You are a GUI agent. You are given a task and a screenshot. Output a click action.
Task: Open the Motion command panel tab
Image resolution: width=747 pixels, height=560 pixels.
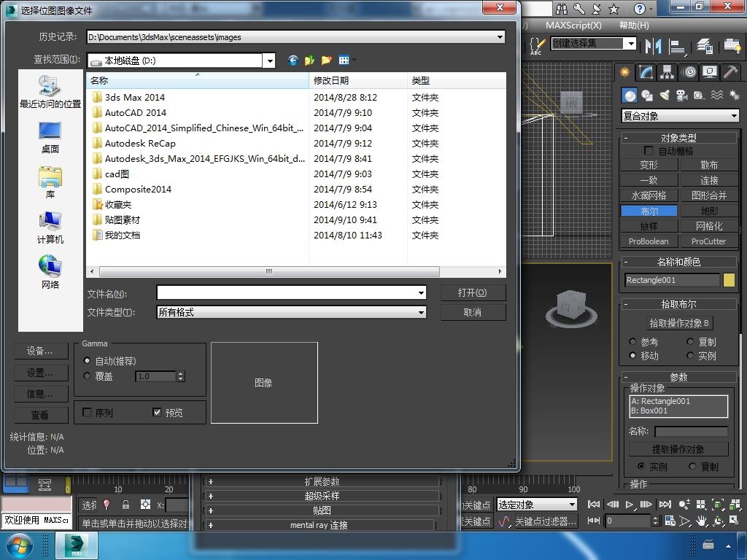(689, 72)
